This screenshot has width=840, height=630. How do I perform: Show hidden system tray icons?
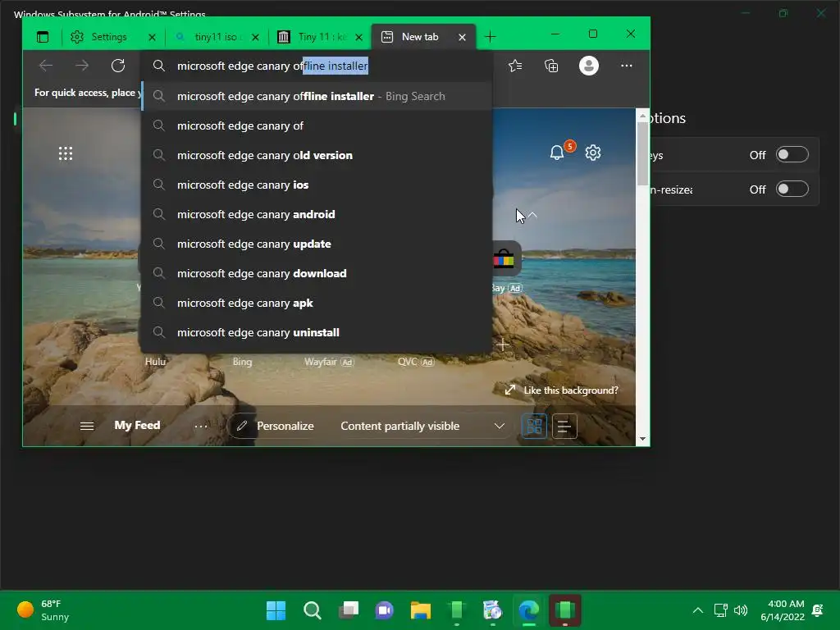point(697,610)
